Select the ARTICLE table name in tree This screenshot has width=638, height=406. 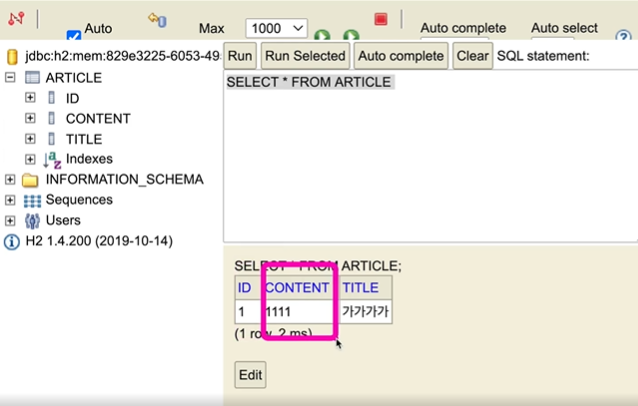74,78
